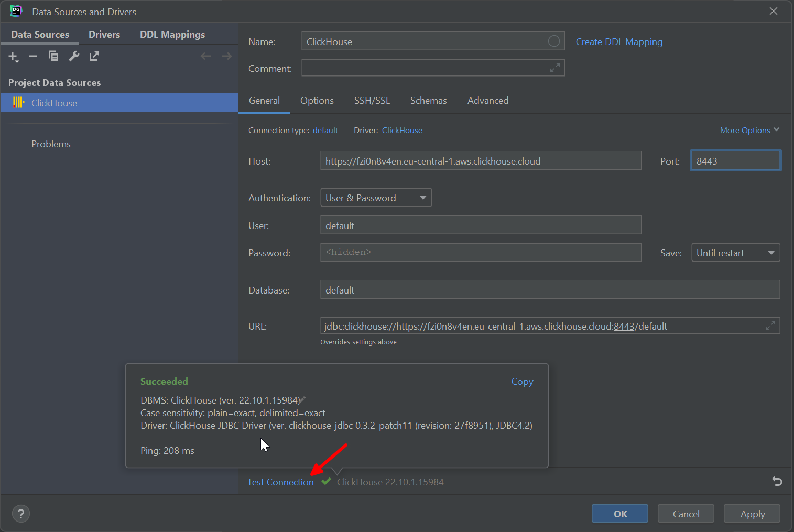Open help via the question mark icon
The width and height of the screenshot is (794, 532).
20,514
